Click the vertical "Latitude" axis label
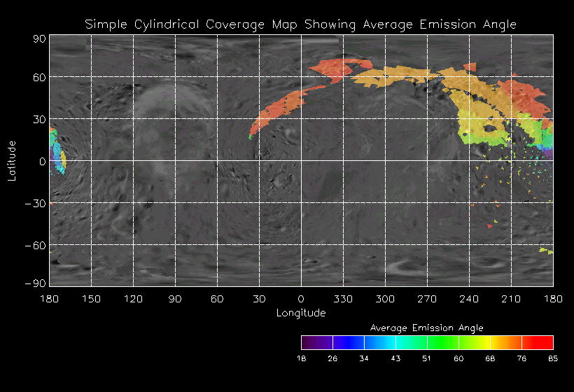The width and height of the screenshot is (574, 392). pyautogui.click(x=12, y=160)
